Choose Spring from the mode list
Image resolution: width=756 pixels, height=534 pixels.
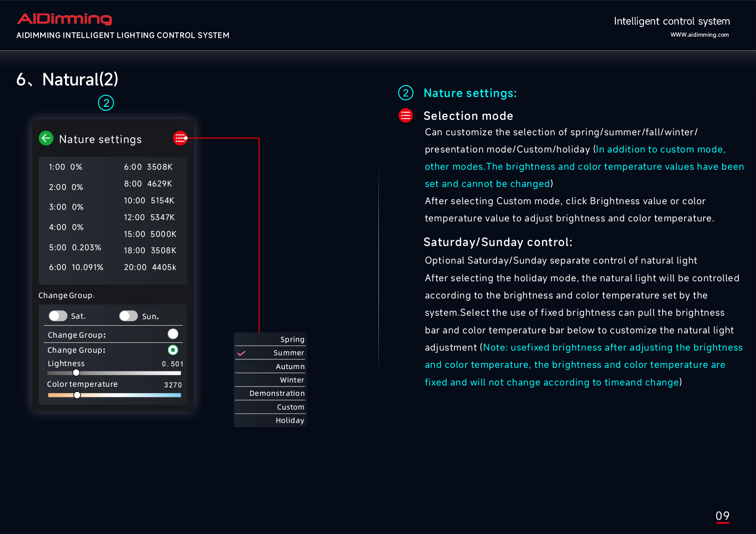(x=292, y=339)
